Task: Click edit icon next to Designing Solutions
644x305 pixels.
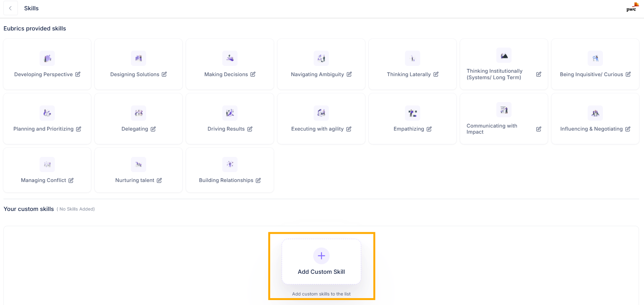Action: click(164, 74)
